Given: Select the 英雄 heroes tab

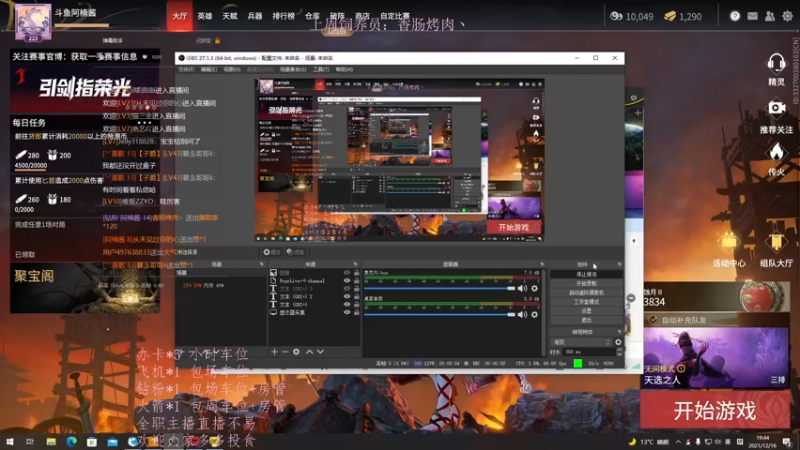Looking at the screenshot, I should 205,16.
